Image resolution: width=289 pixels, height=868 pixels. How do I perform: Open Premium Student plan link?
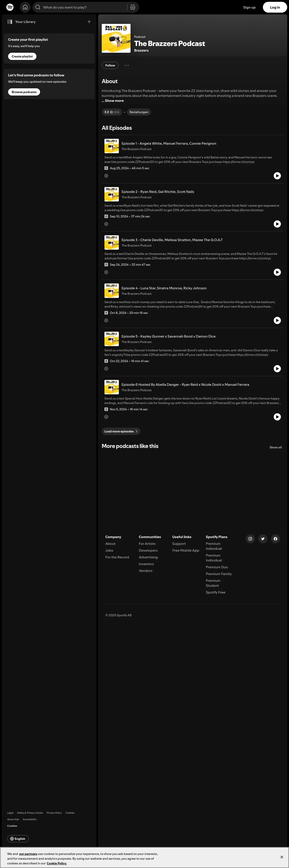coord(213,583)
